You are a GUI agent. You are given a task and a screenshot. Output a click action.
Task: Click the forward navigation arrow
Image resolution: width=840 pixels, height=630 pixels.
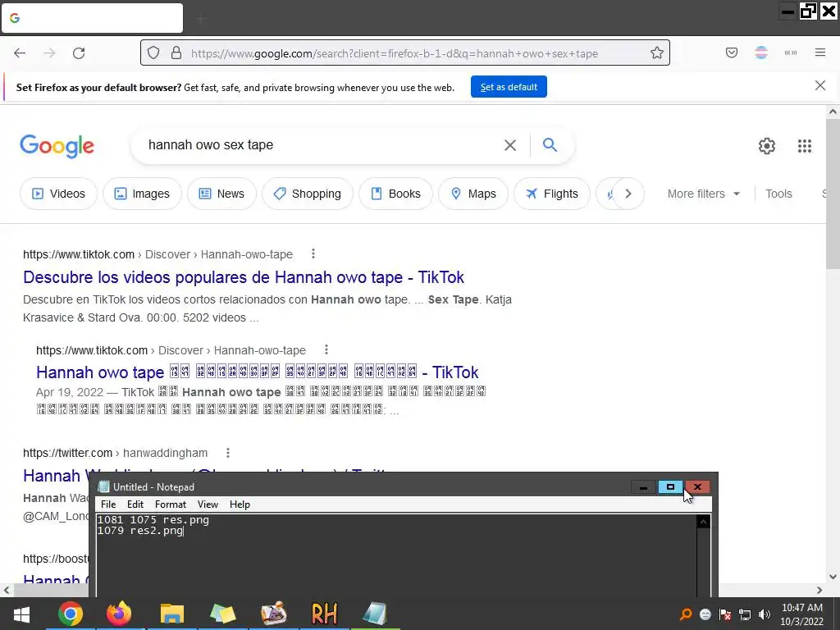49,53
